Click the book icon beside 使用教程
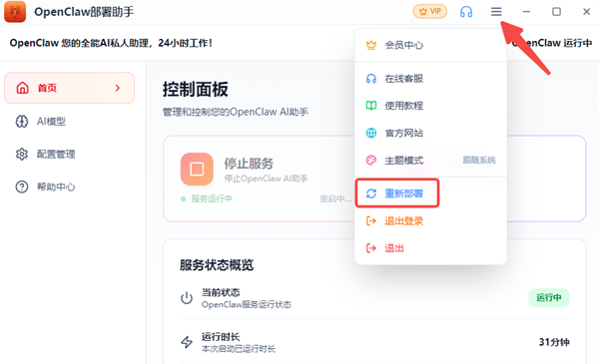 point(371,106)
